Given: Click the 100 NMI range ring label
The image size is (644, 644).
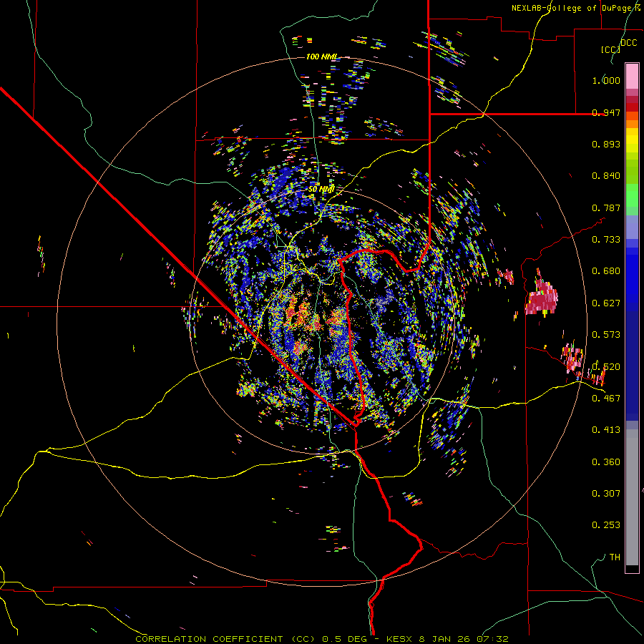Looking at the screenshot, I should pyautogui.click(x=321, y=57).
